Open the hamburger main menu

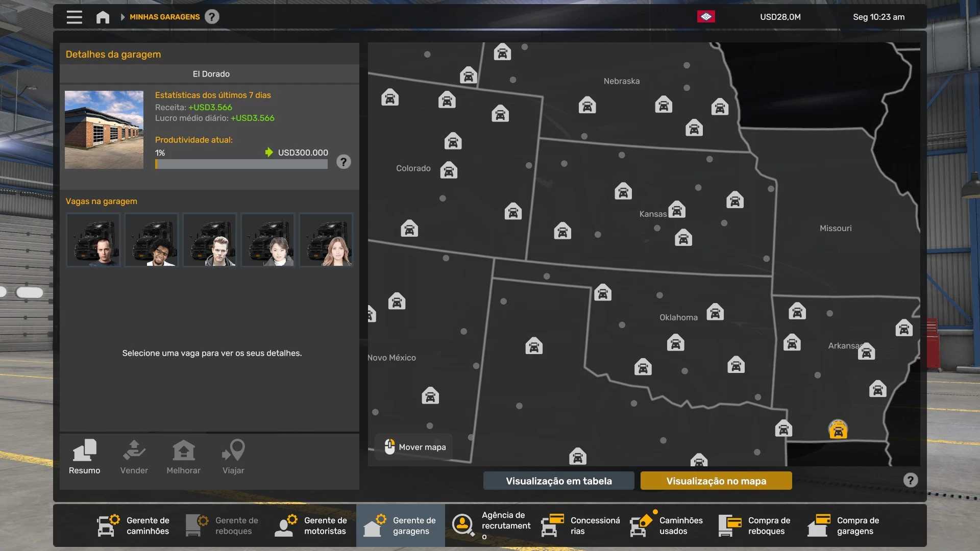coord(74,17)
